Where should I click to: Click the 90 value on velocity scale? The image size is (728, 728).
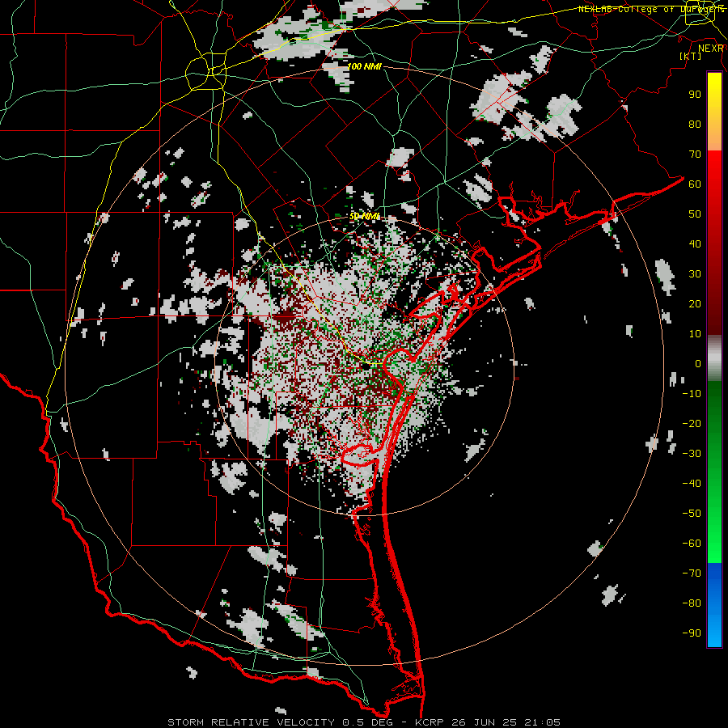pos(695,95)
